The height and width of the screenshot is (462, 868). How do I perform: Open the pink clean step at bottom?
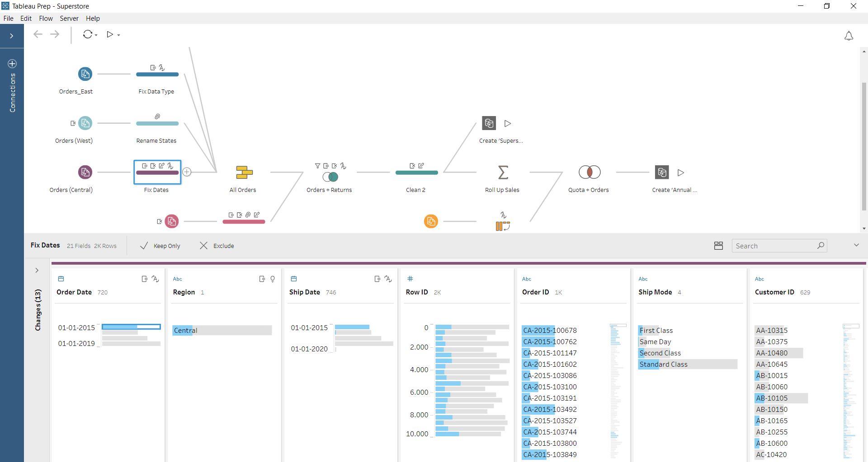(x=244, y=222)
